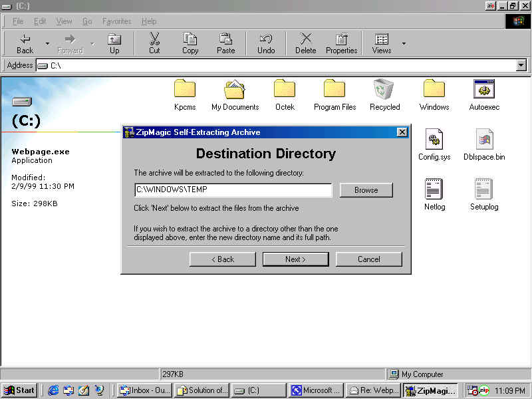Select the Recycled bin icon
The image size is (532, 399).
pyautogui.click(x=384, y=95)
